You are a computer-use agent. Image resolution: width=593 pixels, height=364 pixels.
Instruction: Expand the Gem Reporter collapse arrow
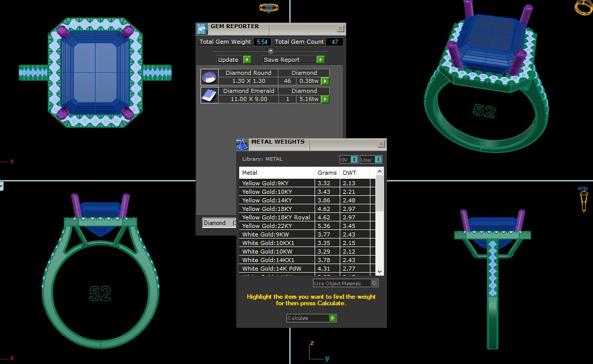(271, 51)
